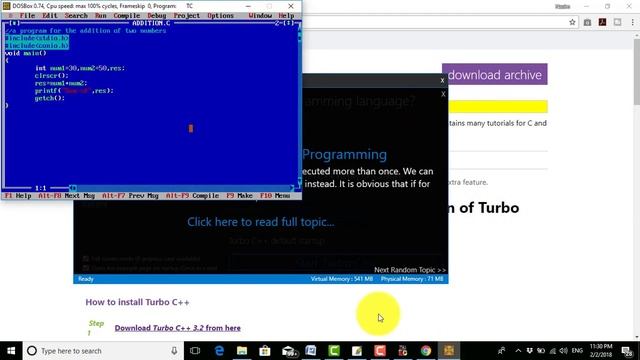Open the Help menu in Turbo C

click(286, 16)
